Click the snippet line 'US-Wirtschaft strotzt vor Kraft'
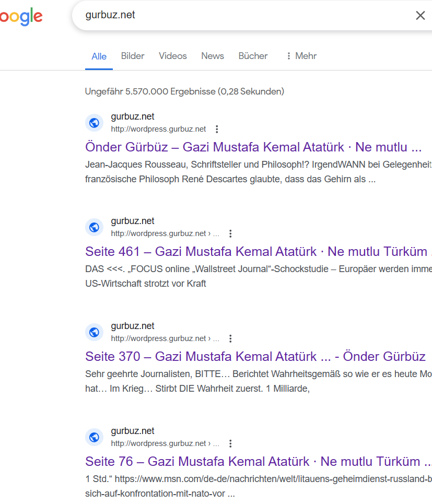 pos(146,284)
